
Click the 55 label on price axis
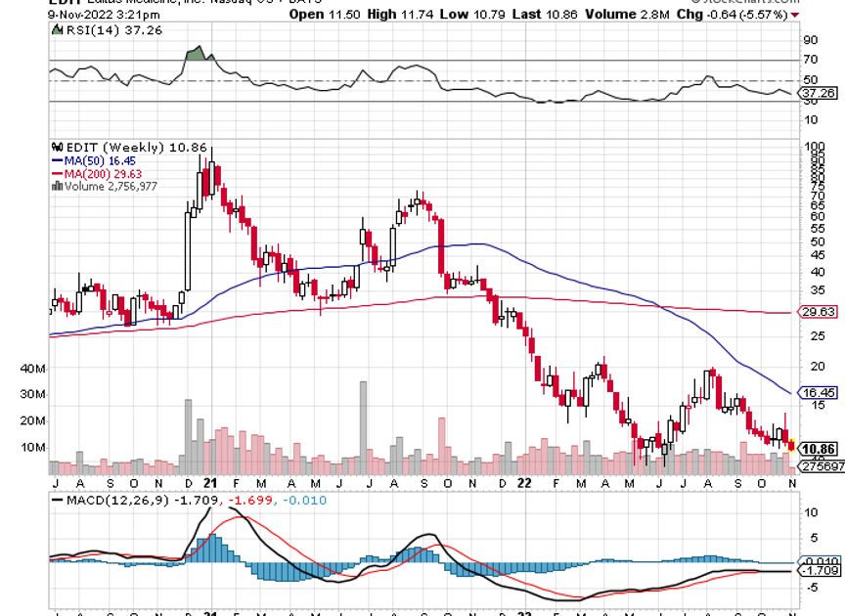pos(818,229)
